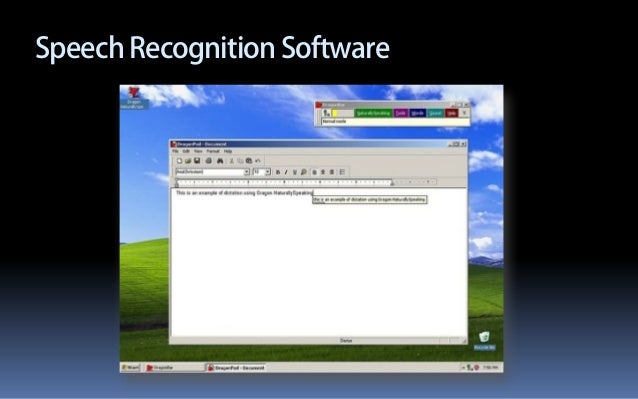This screenshot has height=399, width=638.
Task: Open the Help menu in DragonPad
Action: click(228, 151)
